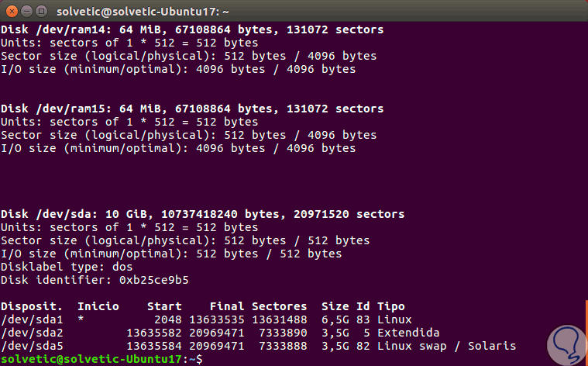Click the Disklabel type dos line

coord(67,267)
